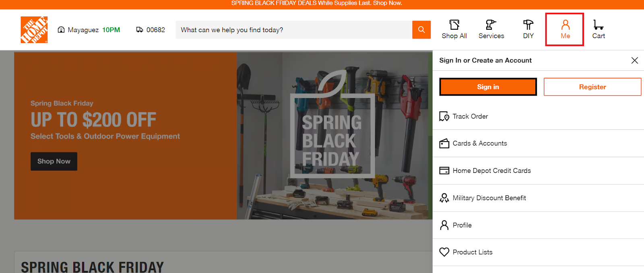The height and width of the screenshot is (273, 644).
Task: Expand the Shop All menu
Action: pyautogui.click(x=454, y=29)
